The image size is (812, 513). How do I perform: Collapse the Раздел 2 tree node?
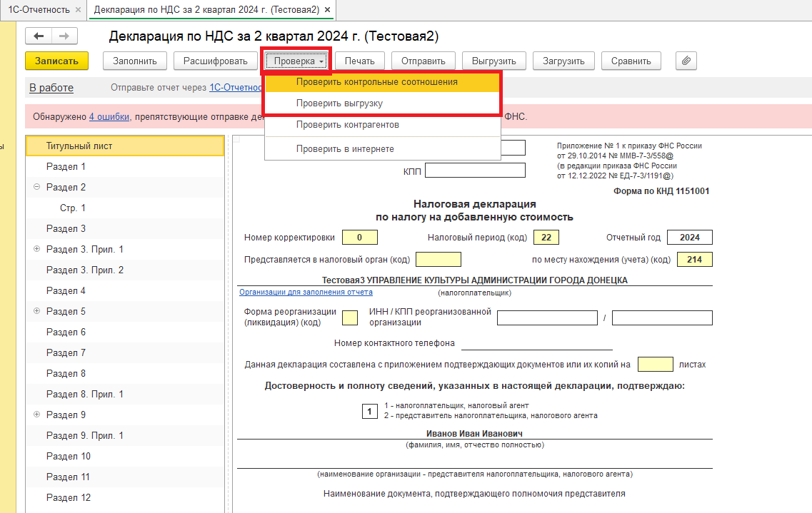tap(36, 187)
